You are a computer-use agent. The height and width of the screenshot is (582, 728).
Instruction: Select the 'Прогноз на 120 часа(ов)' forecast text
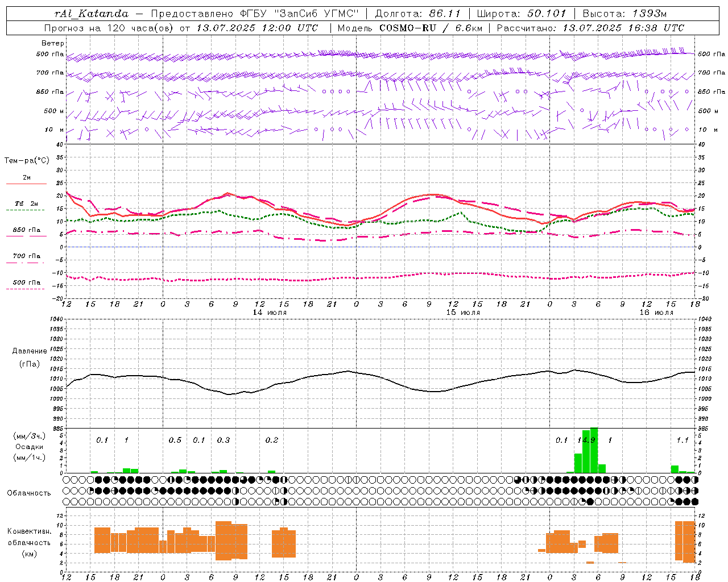tap(109, 28)
